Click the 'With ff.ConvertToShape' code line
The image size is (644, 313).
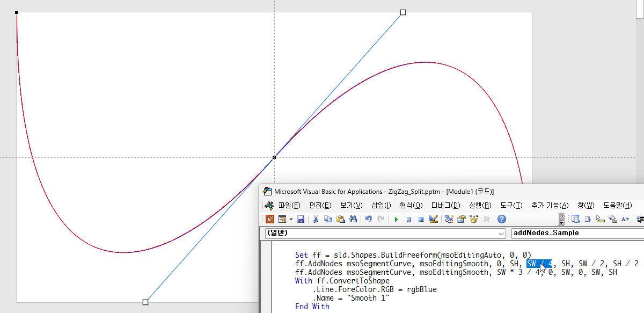click(x=342, y=281)
